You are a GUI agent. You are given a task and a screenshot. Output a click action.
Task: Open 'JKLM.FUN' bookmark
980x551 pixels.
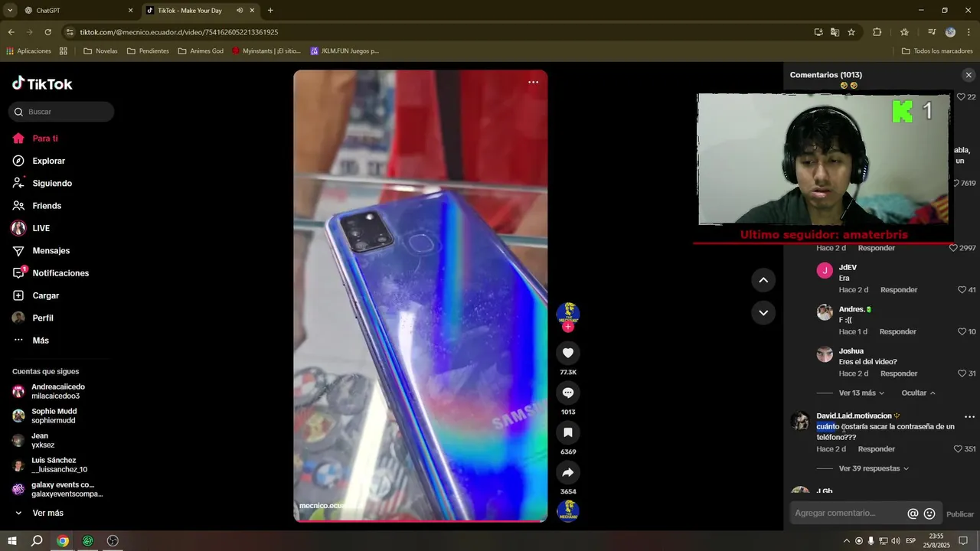(x=345, y=51)
